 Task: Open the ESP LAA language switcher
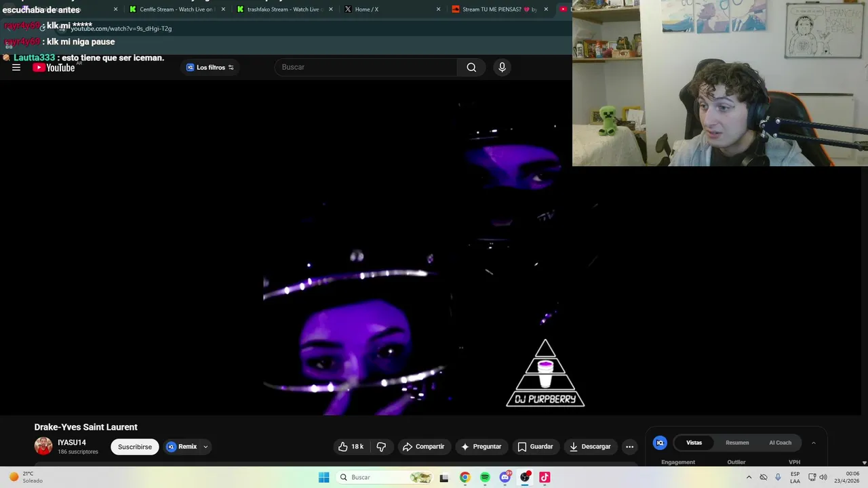(795, 477)
